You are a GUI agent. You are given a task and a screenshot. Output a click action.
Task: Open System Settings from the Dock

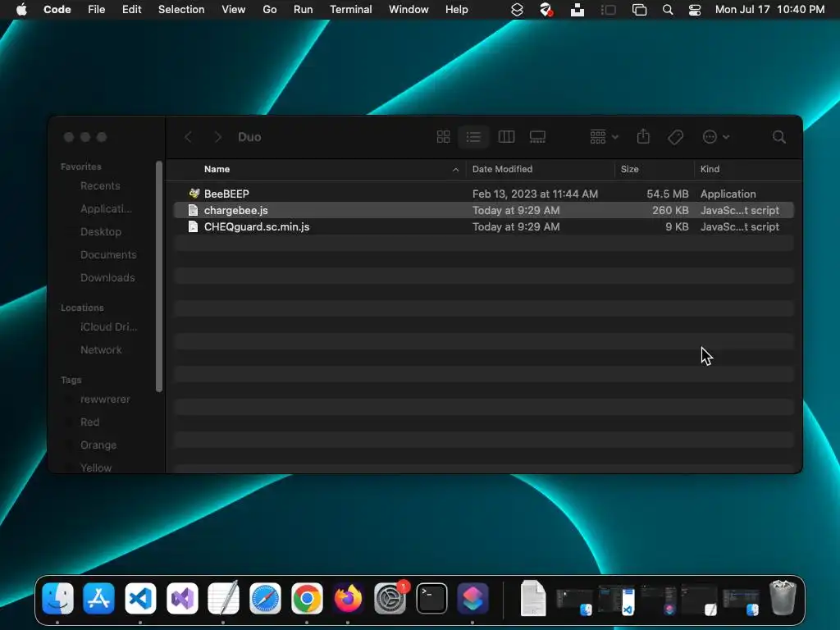390,598
